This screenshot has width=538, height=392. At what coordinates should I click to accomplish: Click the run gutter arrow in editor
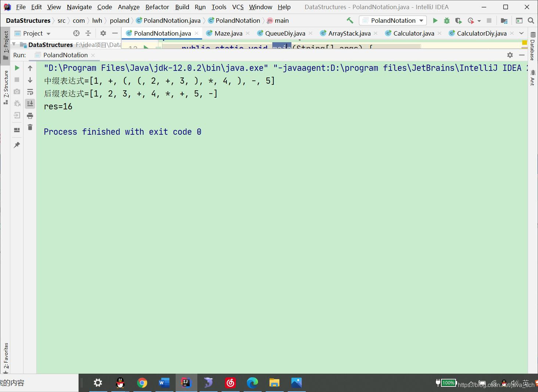coord(146,47)
